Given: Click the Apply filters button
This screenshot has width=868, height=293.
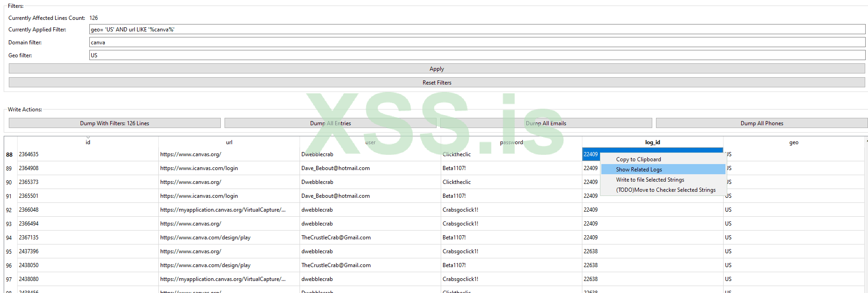Looking at the screenshot, I should tap(437, 68).
